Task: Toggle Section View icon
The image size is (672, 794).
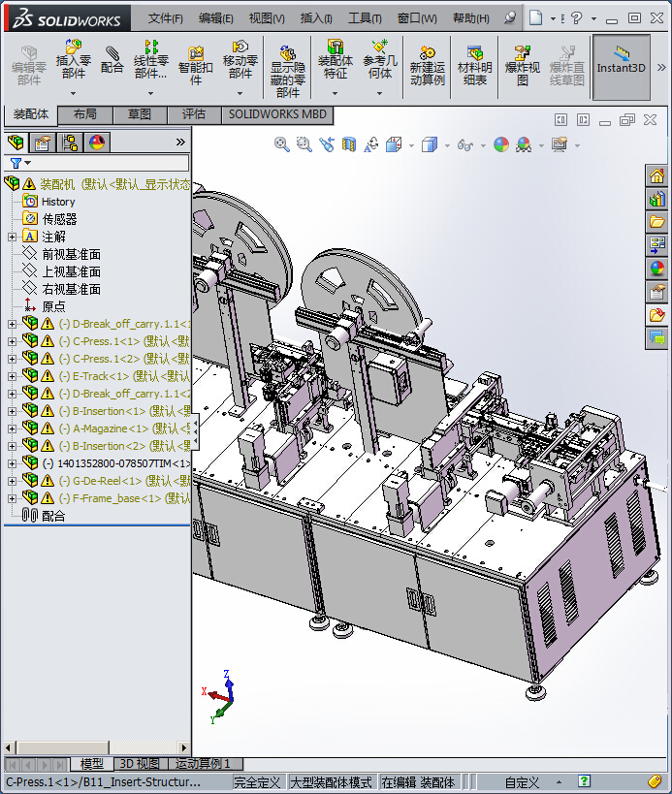Action: pos(349,144)
